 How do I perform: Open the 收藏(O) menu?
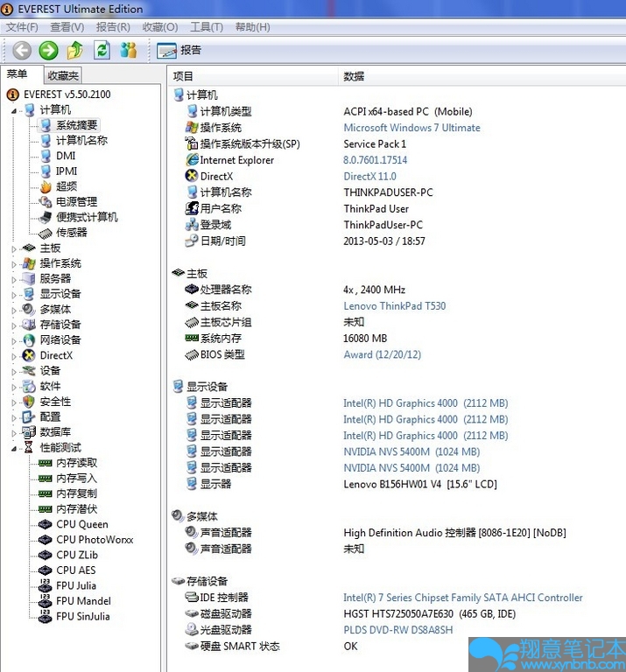160,27
